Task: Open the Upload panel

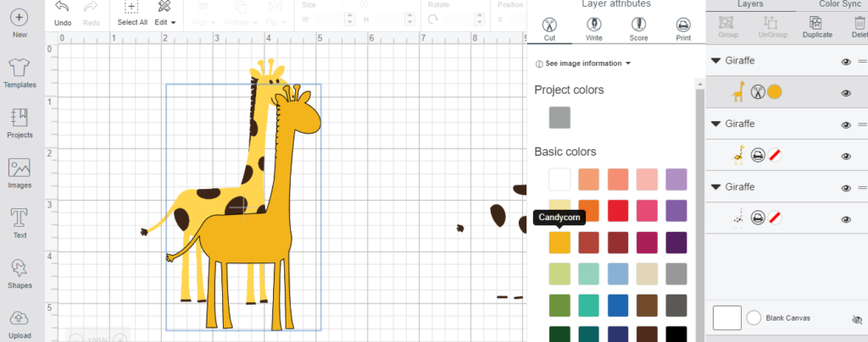Action: [x=19, y=324]
